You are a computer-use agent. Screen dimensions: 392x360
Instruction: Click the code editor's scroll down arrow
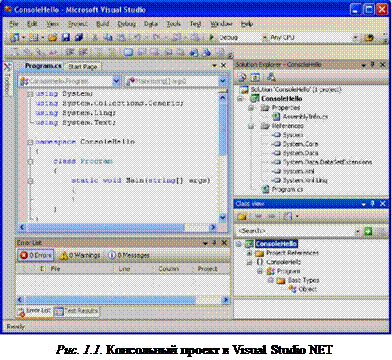[223, 217]
